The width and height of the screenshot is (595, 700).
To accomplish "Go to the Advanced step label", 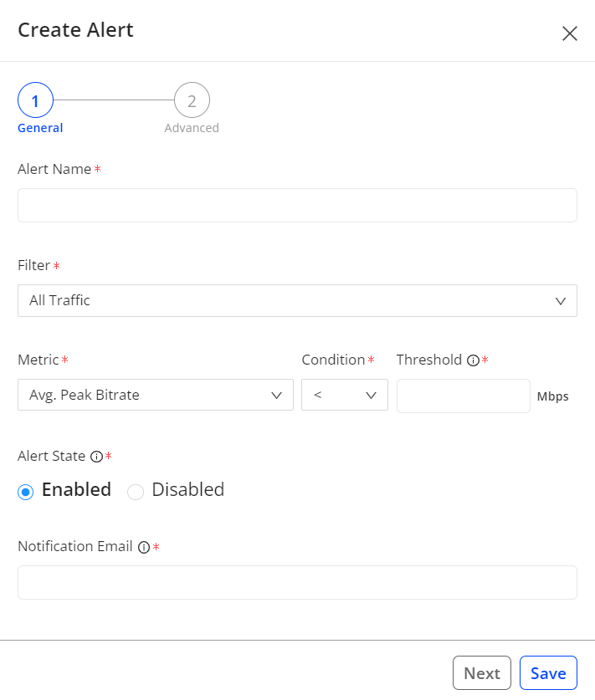I will click(192, 128).
